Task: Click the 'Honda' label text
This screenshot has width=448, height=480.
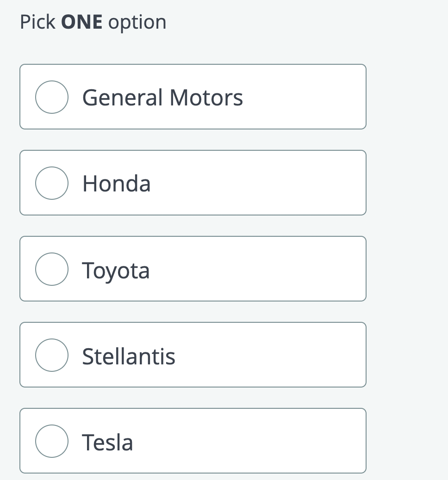Action: [117, 184]
